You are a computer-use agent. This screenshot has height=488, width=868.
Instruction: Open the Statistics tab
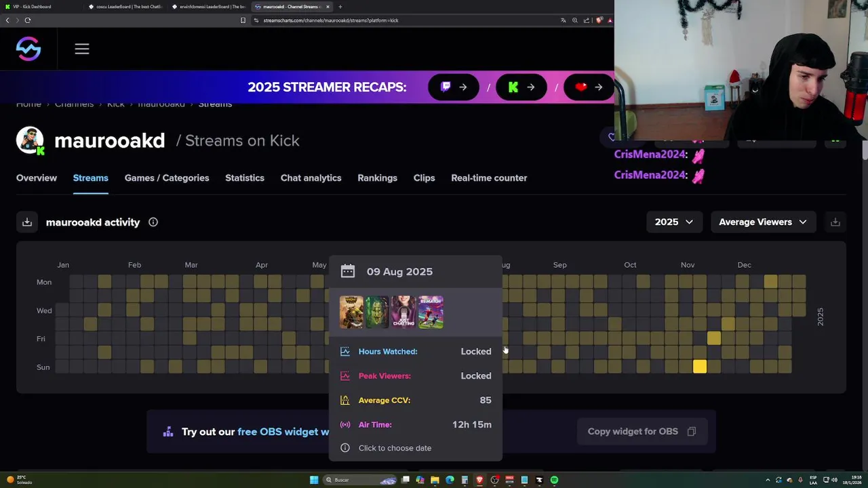click(245, 178)
